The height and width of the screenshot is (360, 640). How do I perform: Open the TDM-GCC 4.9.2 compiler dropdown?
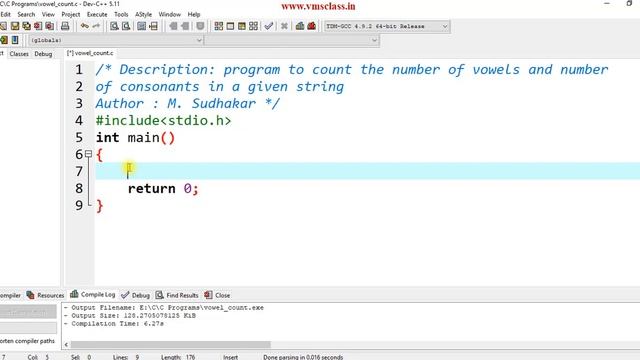387,26
